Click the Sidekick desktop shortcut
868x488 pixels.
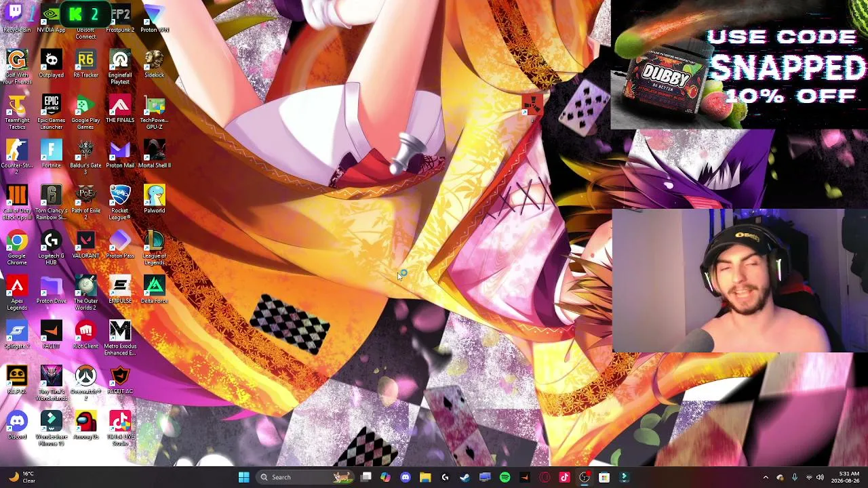[155, 64]
